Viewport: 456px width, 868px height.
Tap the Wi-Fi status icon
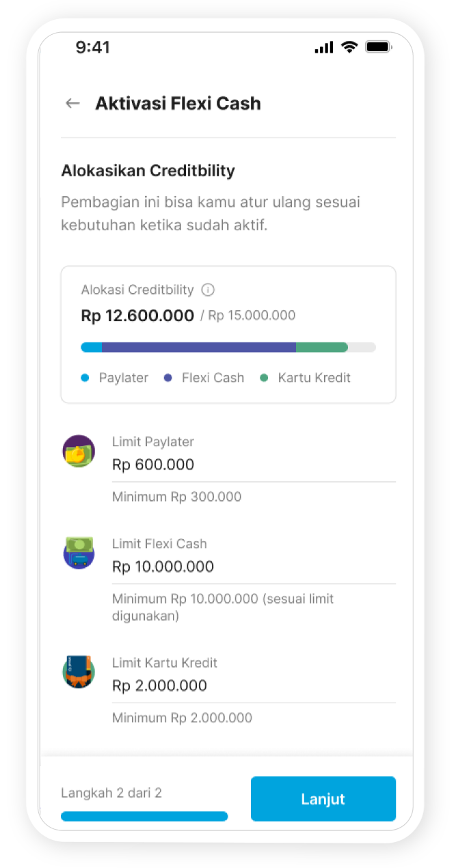(349, 47)
